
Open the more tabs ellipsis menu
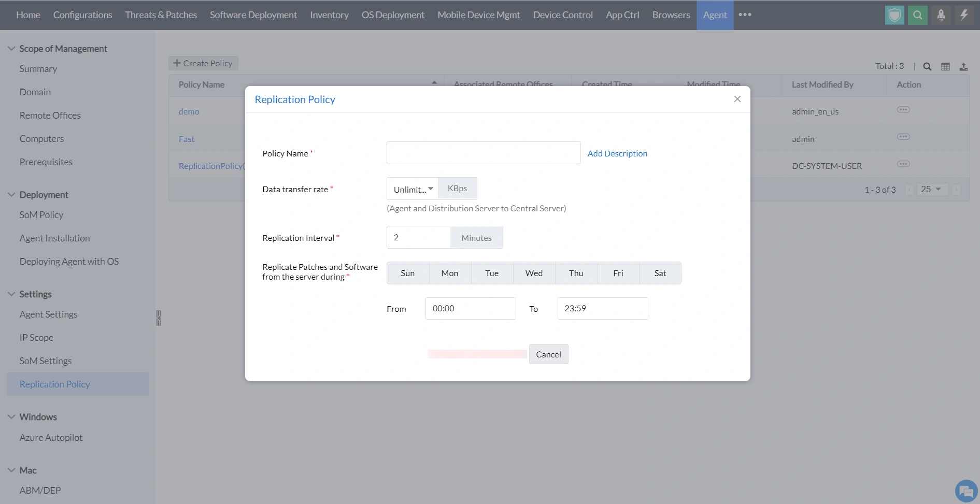point(745,15)
